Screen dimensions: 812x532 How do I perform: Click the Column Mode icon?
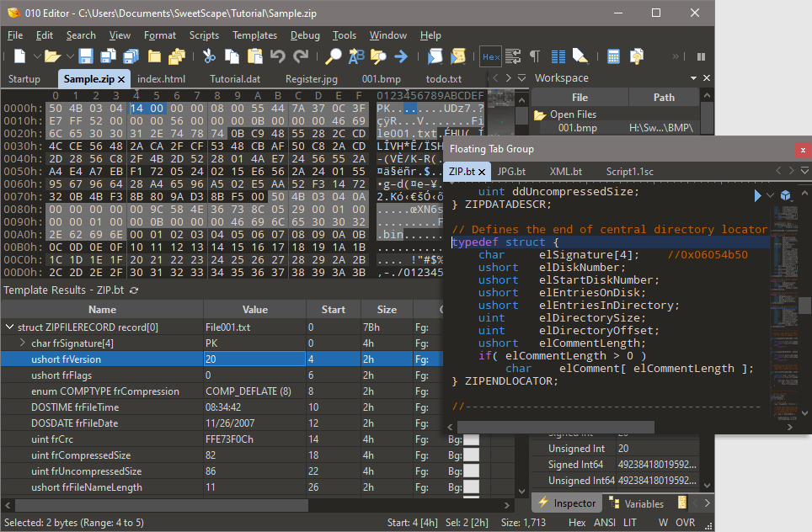click(558, 56)
